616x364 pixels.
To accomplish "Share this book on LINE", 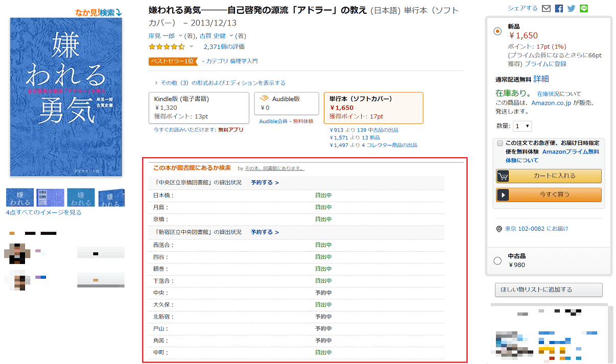I will coord(584,9).
